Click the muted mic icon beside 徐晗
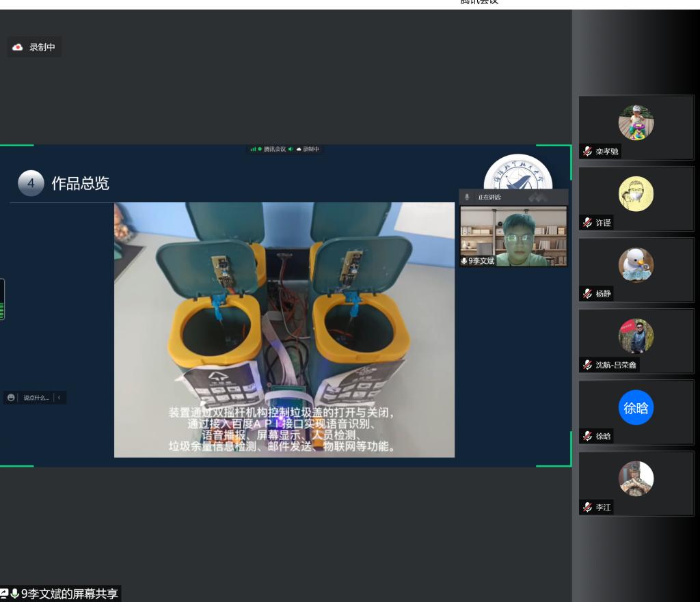 click(x=587, y=436)
